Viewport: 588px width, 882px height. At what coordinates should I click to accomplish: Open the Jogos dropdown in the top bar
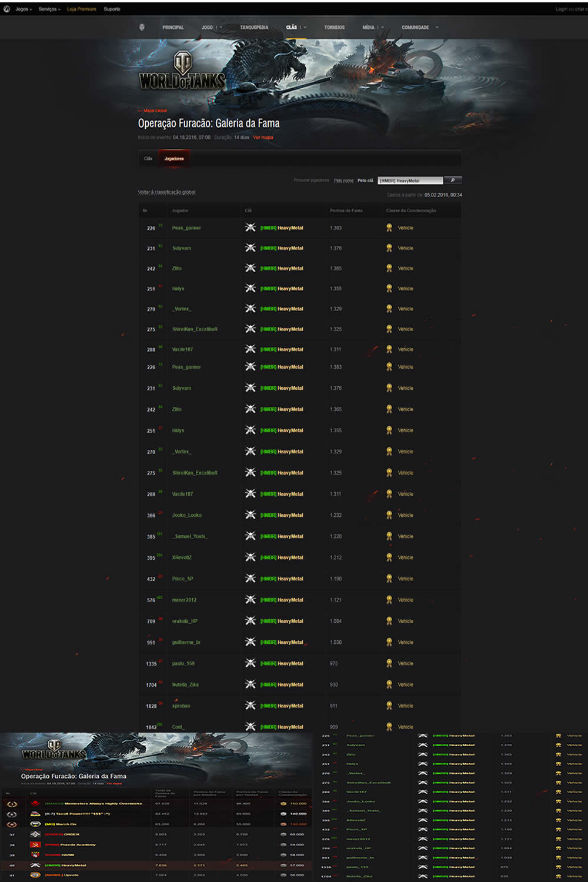pyautogui.click(x=24, y=9)
